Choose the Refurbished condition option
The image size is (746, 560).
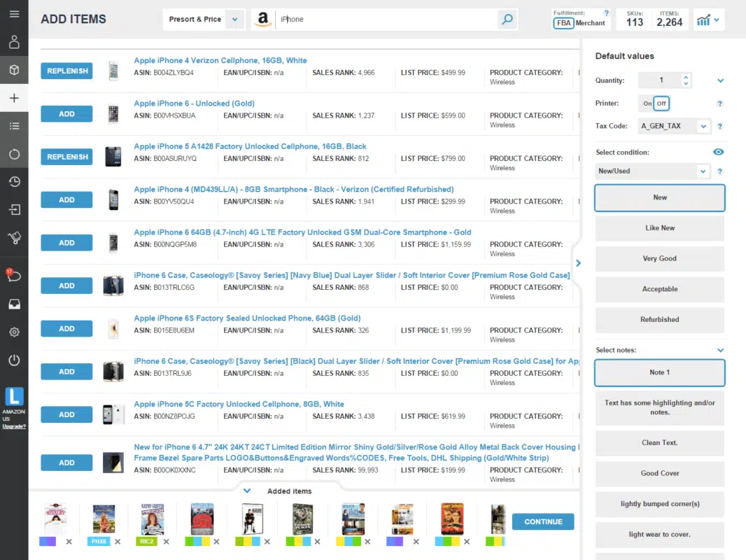tap(659, 320)
